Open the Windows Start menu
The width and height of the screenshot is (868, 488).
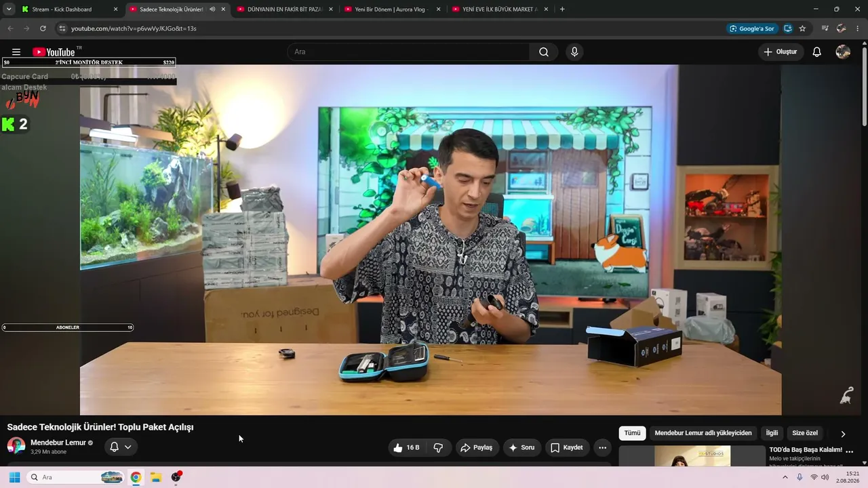14,477
